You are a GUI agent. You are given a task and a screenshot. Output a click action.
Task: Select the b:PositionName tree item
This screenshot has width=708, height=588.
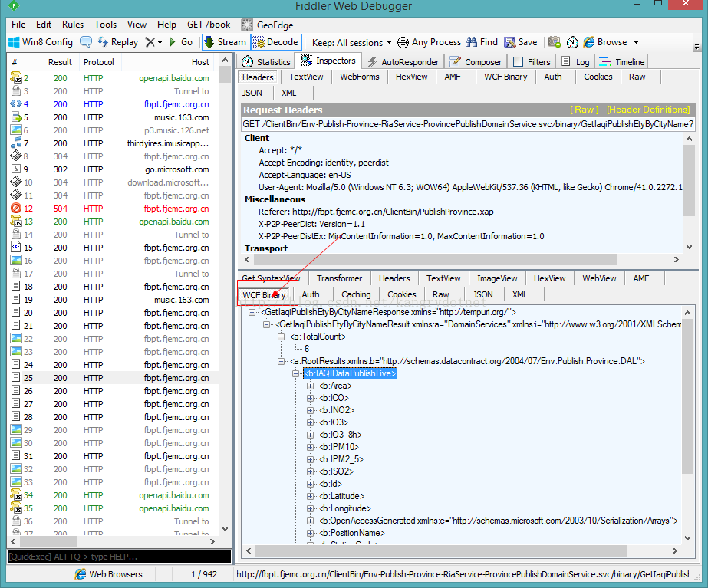(352, 533)
